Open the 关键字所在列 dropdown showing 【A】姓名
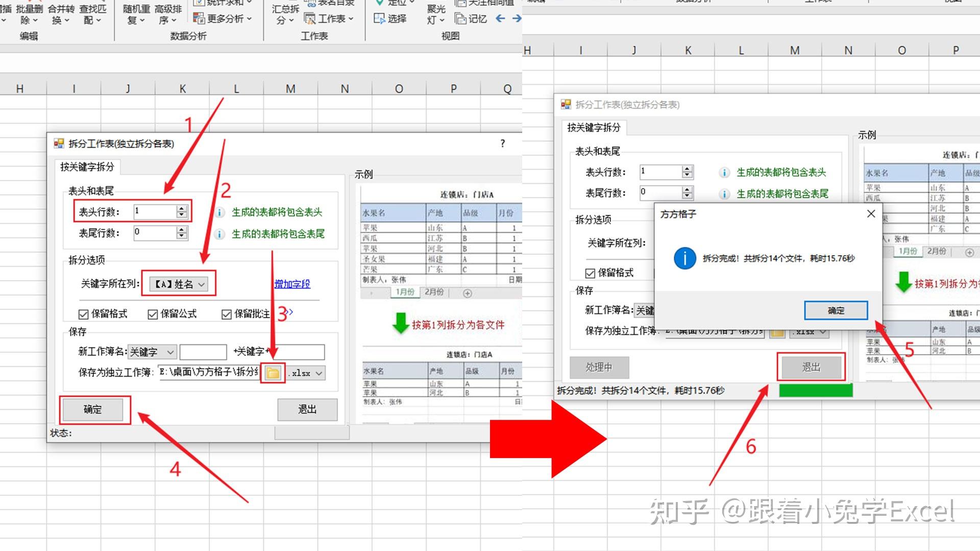Viewport: 980px width, 551px height. tap(178, 284)
